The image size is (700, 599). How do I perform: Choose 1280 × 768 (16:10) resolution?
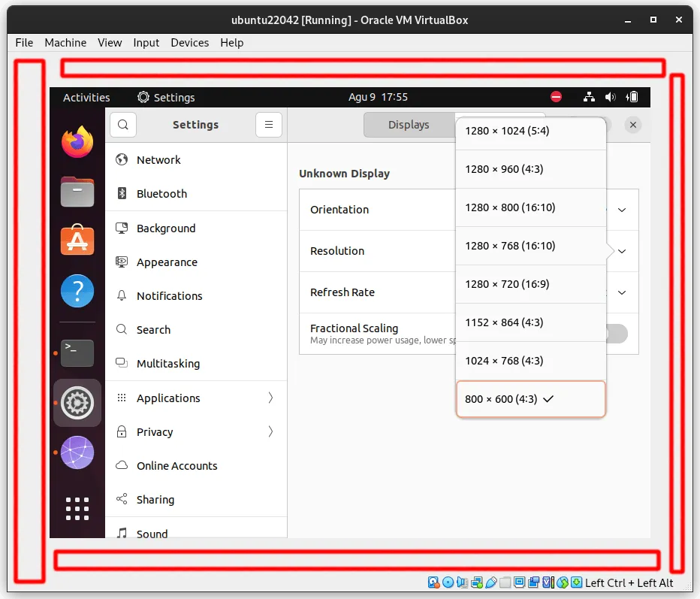tap(531, 246)
